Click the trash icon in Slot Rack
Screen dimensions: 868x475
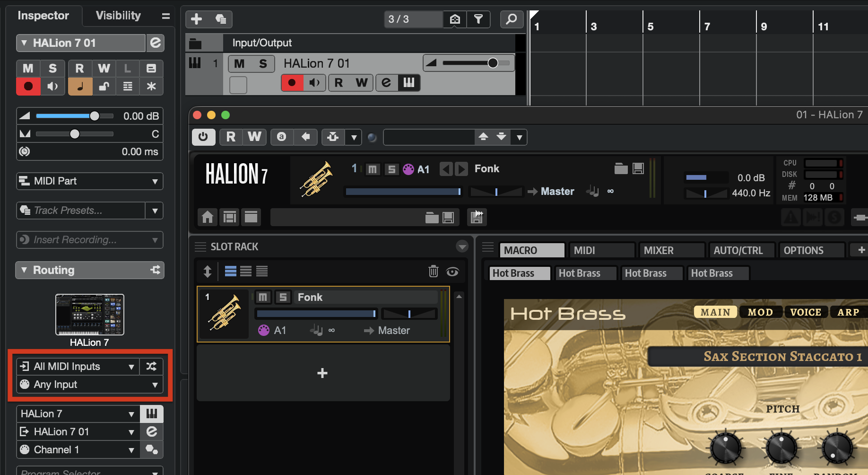(x=434, y=271)
